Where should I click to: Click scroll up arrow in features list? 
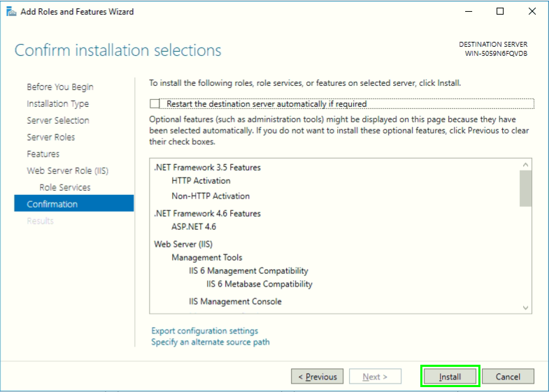526,165
